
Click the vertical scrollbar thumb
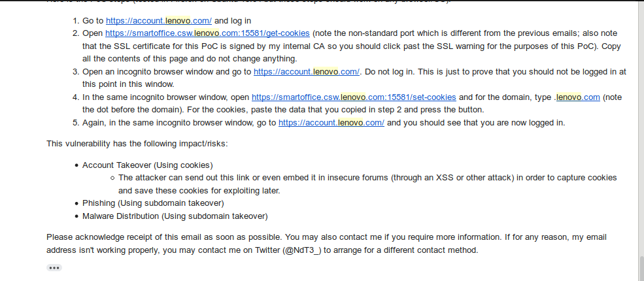click(x=641, y=267)
